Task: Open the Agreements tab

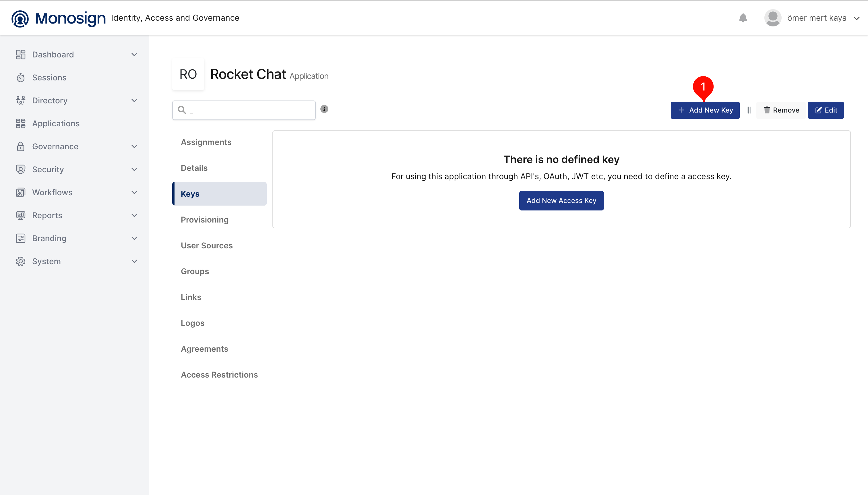Action: coord(220,349)
